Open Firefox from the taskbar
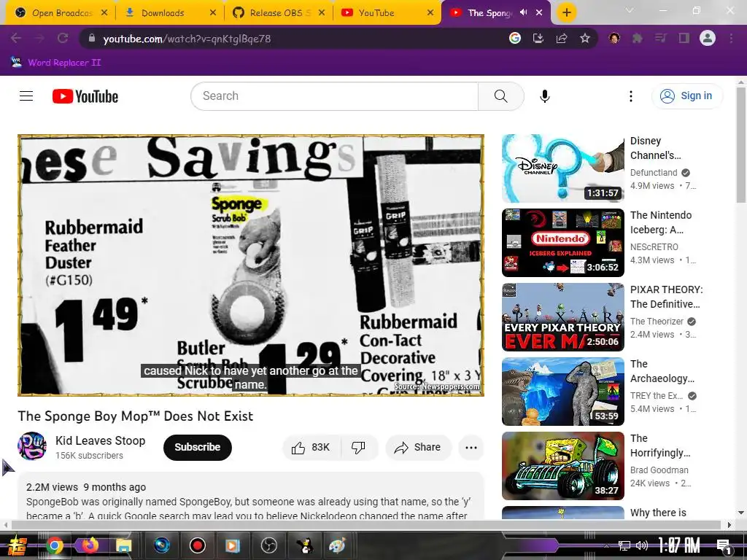 [x=90, y=545]
